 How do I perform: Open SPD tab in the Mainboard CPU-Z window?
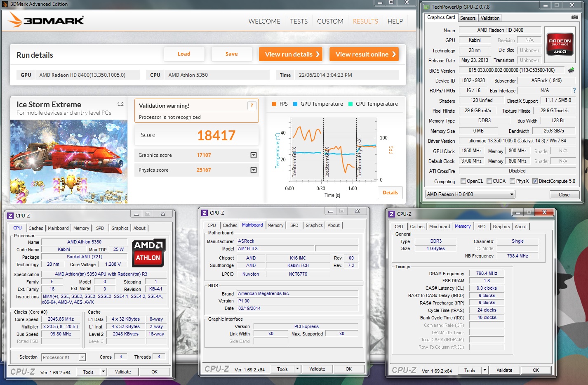[x=294, y=225]
